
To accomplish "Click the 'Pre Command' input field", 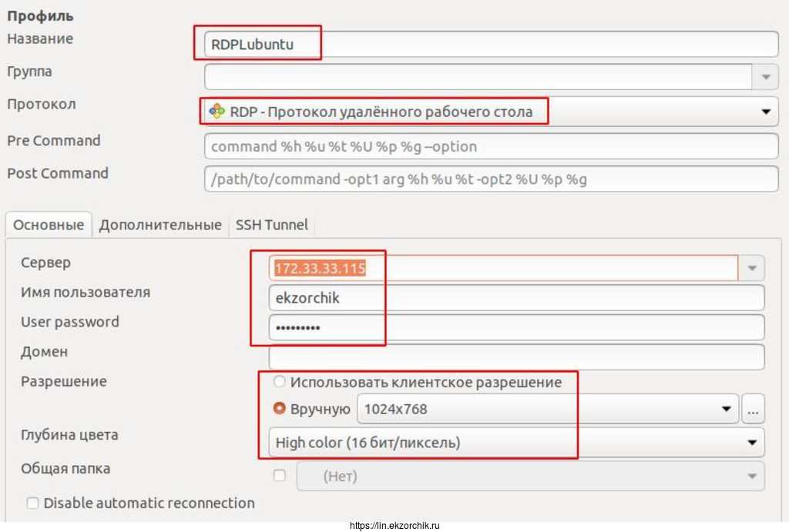I will [491, 146].
